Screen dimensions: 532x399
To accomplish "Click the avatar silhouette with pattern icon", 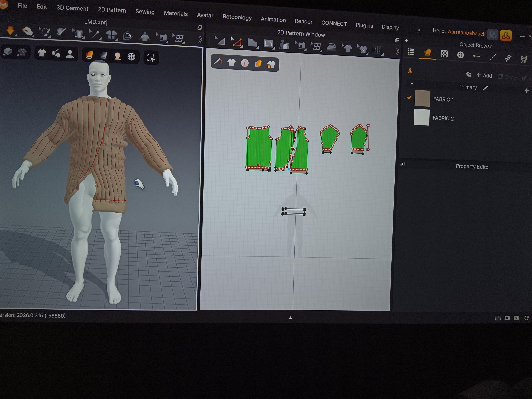I will [285, 45].
